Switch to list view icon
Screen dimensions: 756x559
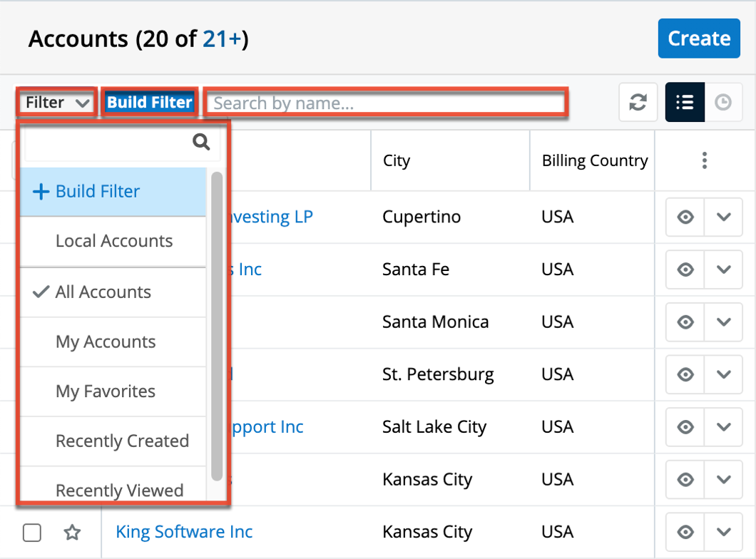pos(685,103)
